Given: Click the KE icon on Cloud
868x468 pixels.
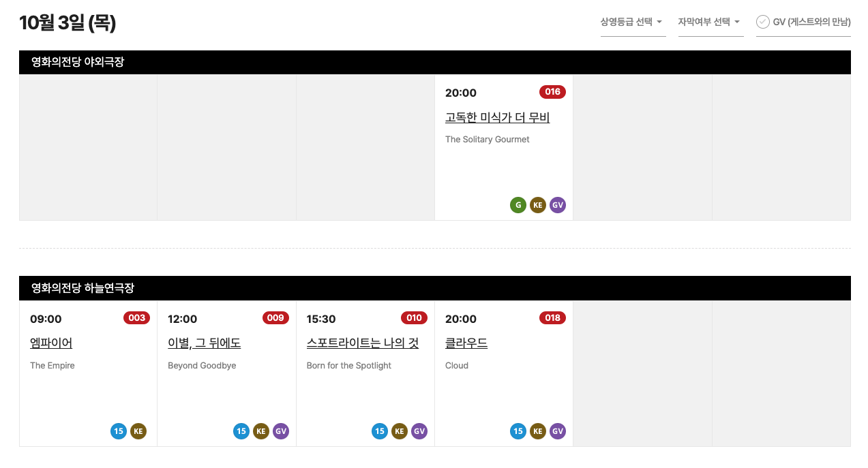Looking at the screenshot, I should tap(538, 431).
